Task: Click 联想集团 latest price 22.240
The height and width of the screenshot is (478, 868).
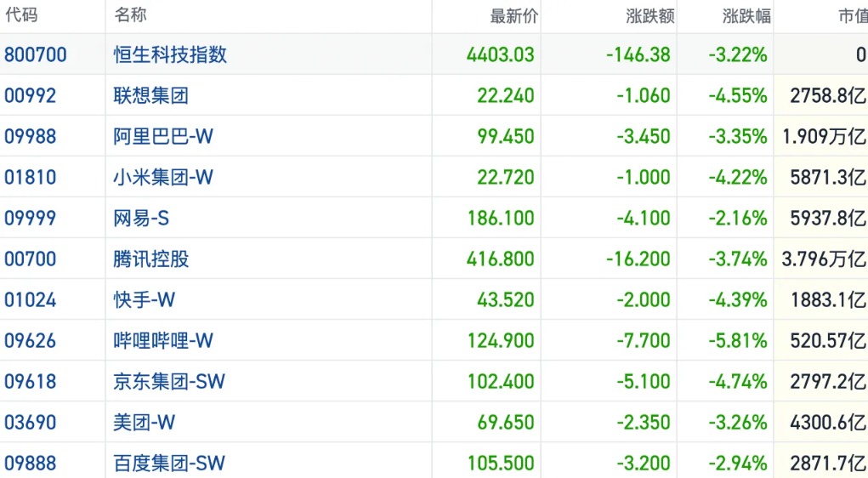Action: pos(506,95)
